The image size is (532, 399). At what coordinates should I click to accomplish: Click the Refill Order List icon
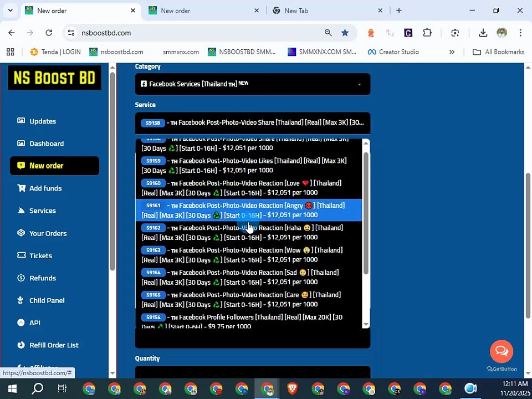[x=21, y=345]
